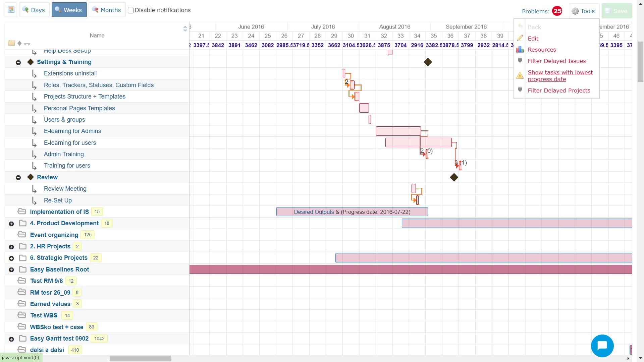Viewport: 644px width, 362px height.
Task: Click the diamond milestone icon in the Name header
Action: (19, 43)
